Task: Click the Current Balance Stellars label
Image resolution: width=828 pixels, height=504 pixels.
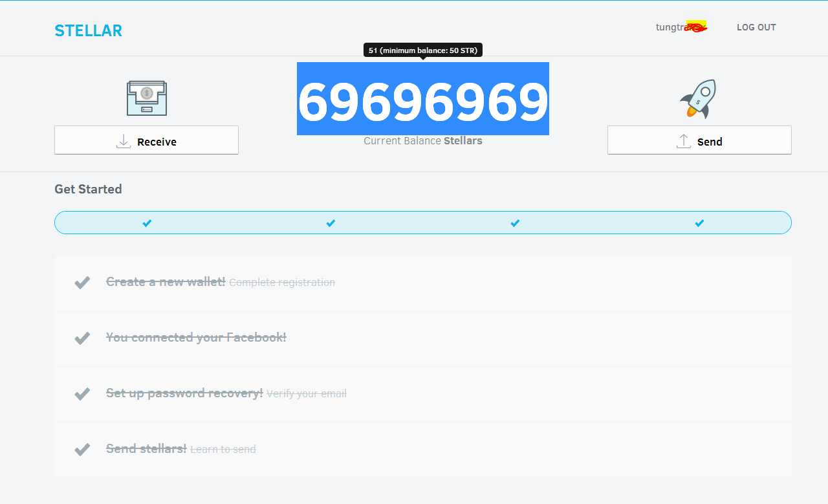Action: click(423, 140)
